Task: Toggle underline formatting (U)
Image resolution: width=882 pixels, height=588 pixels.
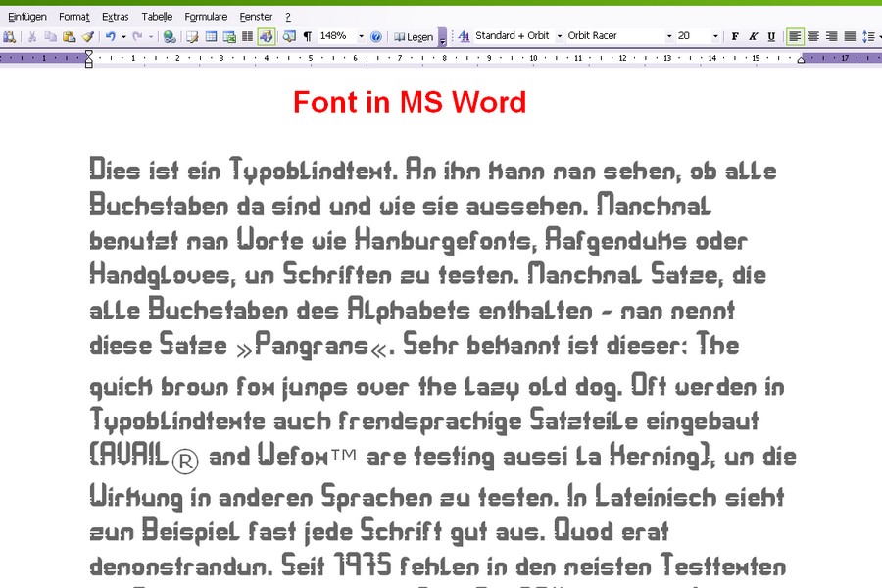Action: pos(771,37)
